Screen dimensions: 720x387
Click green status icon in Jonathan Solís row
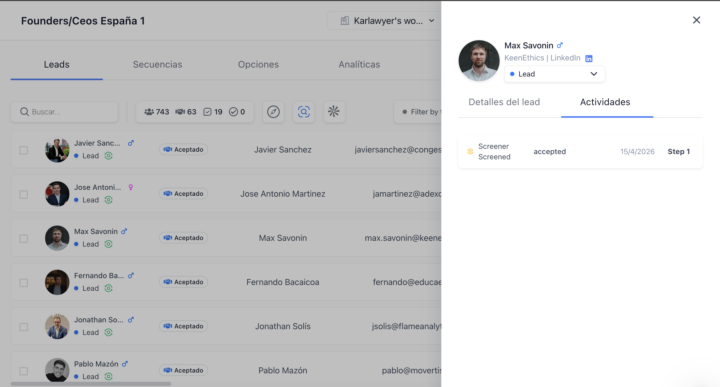pyautogui.click(x=108, y=332)
